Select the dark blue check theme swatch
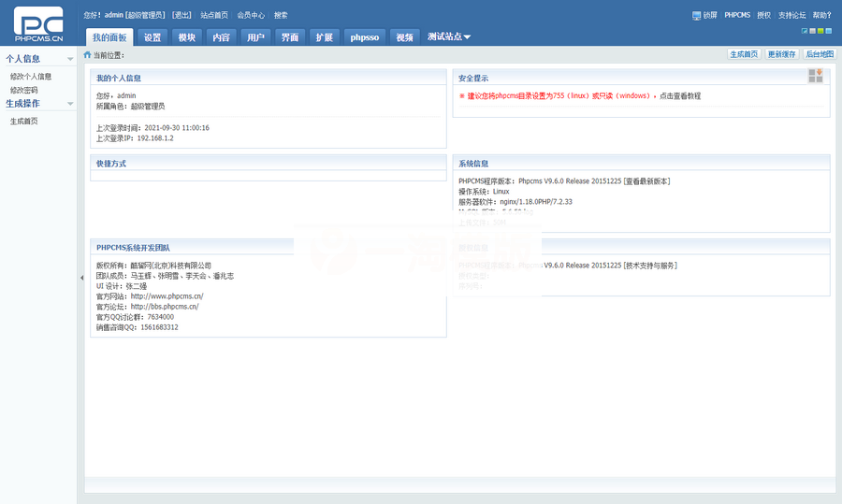Image resolution: width=842 pixels, height=504 pixels. point(805,31)
